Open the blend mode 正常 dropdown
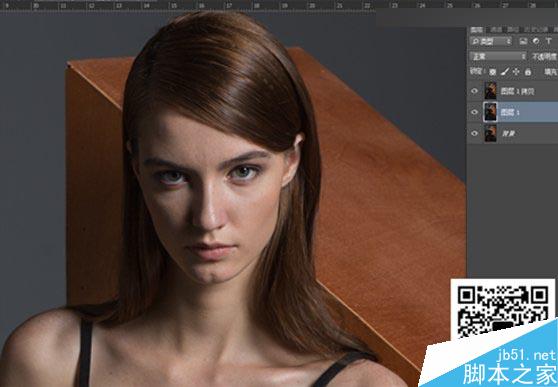558x387 pixels. click(498, 57)
